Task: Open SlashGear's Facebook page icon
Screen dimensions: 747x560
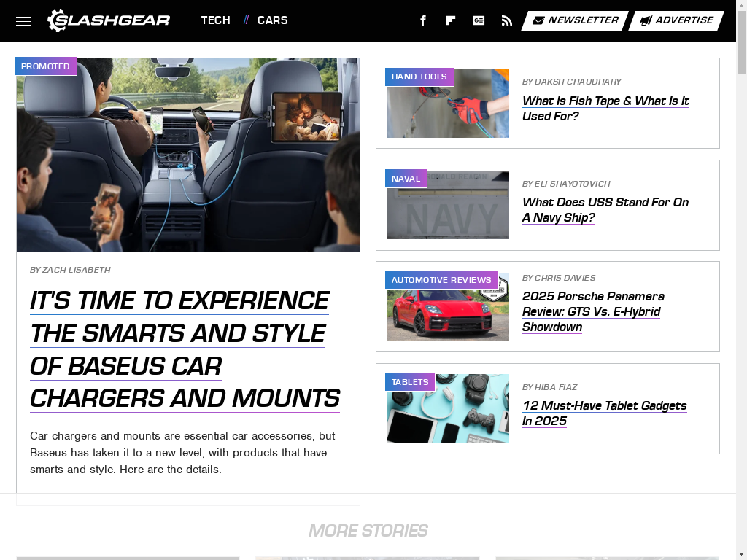Action: (422, 20)
